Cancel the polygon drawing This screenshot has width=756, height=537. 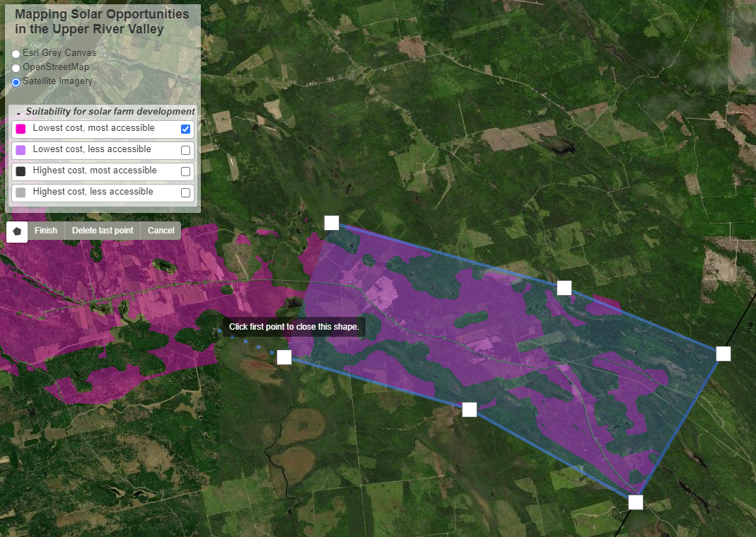(x=161, y=231)
